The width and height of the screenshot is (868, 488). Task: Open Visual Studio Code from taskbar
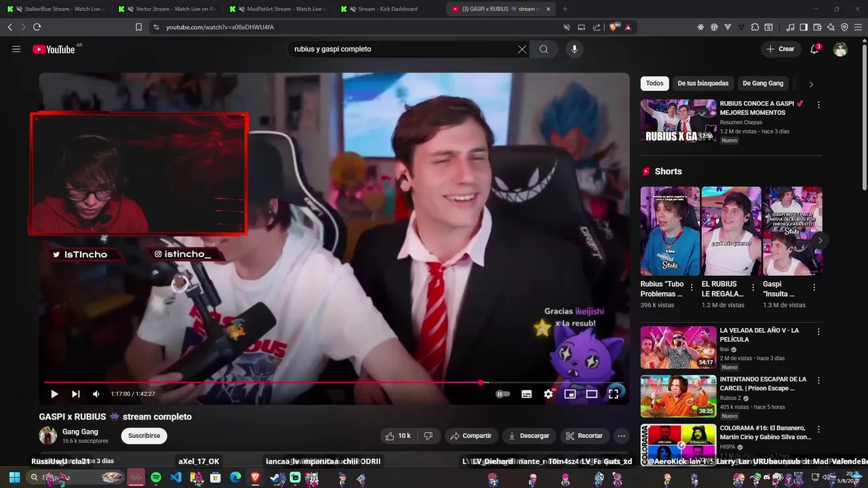click(176, 478)
